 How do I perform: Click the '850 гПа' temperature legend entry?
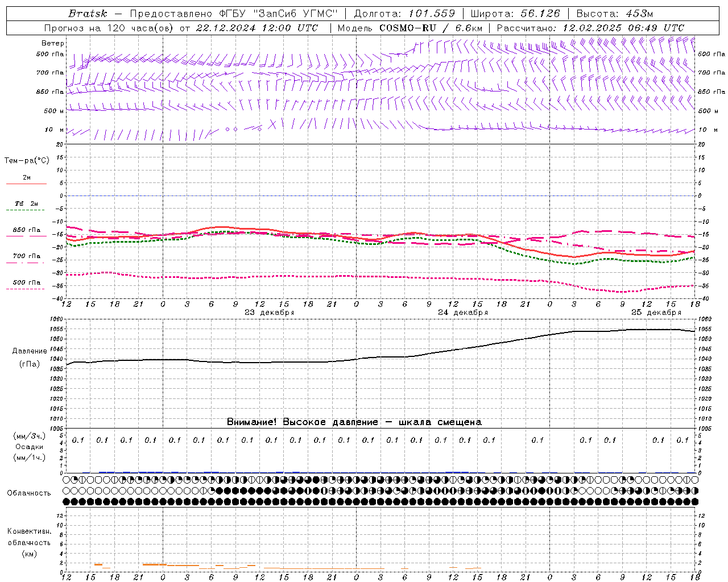pos(26,230)
